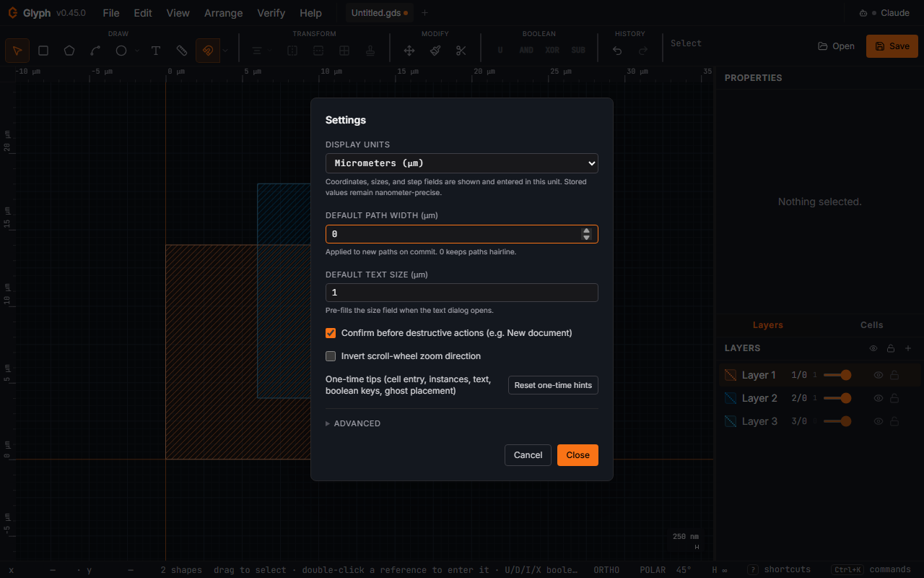Click the Default Text Size field
This screenshot has height=578, width=924.
(x=462, y=293)
